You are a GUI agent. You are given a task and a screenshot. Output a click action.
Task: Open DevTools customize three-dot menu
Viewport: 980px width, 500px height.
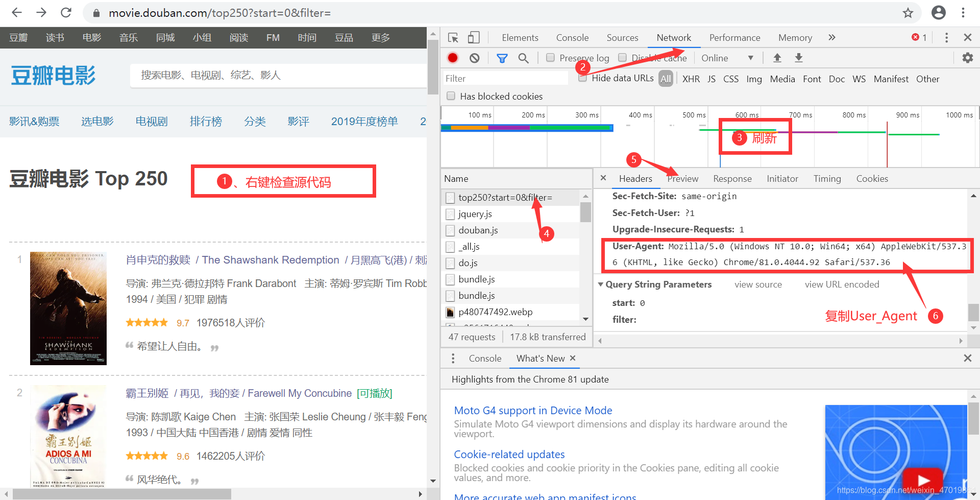tap(946, 38)
